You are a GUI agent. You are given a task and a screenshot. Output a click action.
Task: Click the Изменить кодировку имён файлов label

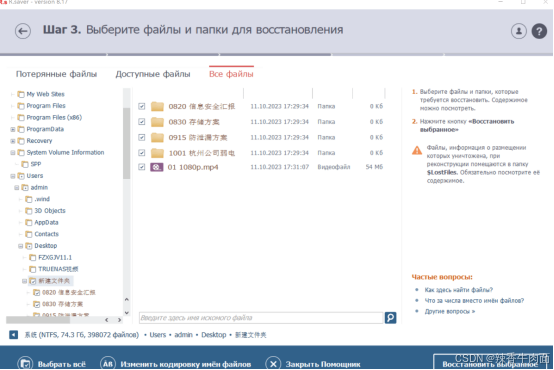click(x=185, y=364)
